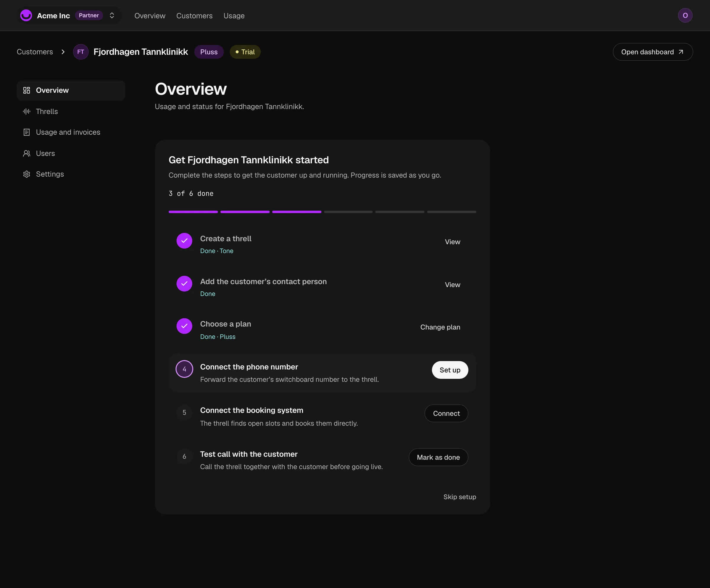The height and width of the screenshot is (588, 710).
Task: Click Connect for booking system
Action: pyautogui.click(x=446, y=413)
